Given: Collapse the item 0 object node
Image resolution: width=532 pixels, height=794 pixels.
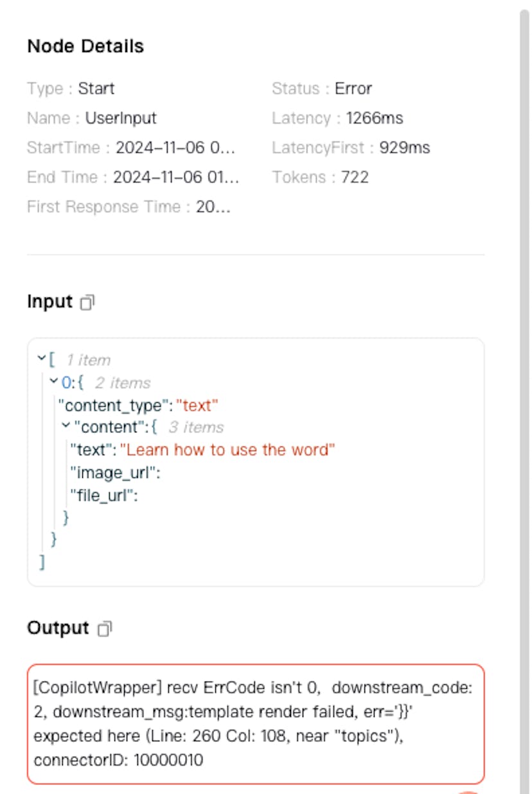Looking at the screenshot, I should [x=54, y=381].
